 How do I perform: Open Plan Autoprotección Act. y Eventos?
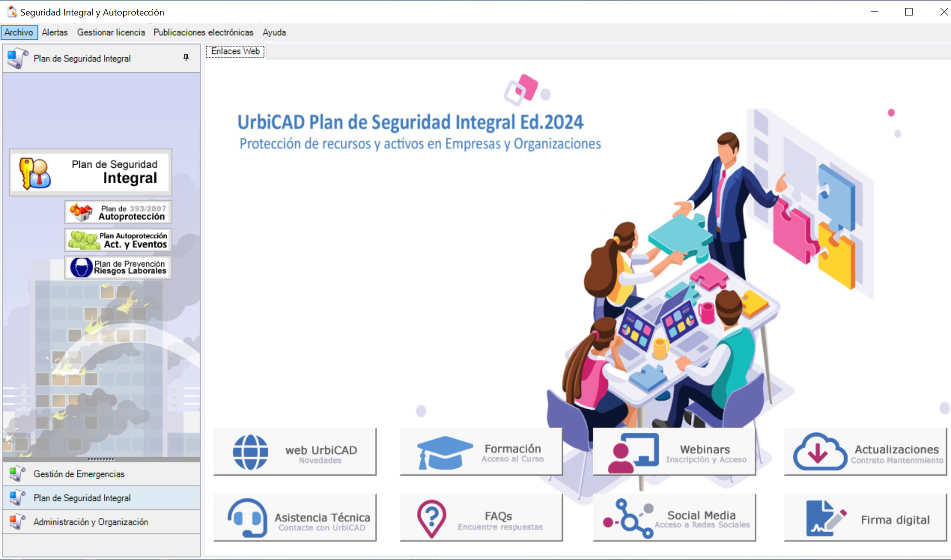point(118,240)
